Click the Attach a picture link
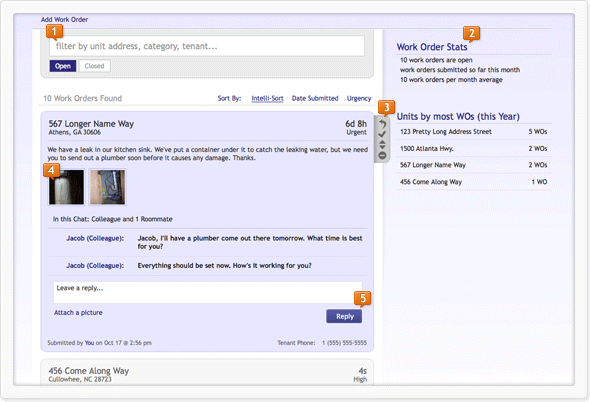Screen dimensions: 590x402 pyautogui.click(x=78, y=312)
